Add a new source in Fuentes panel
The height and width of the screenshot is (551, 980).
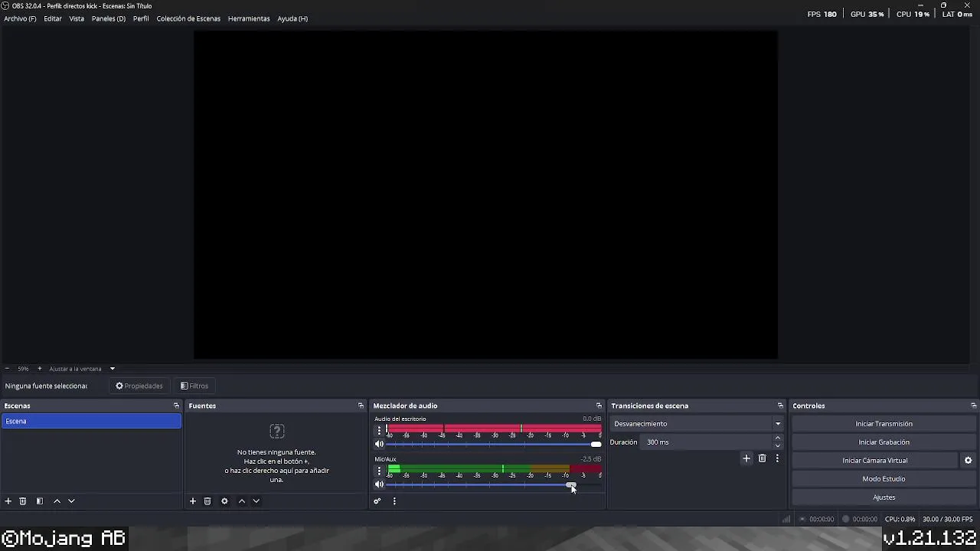coord(193,501)
